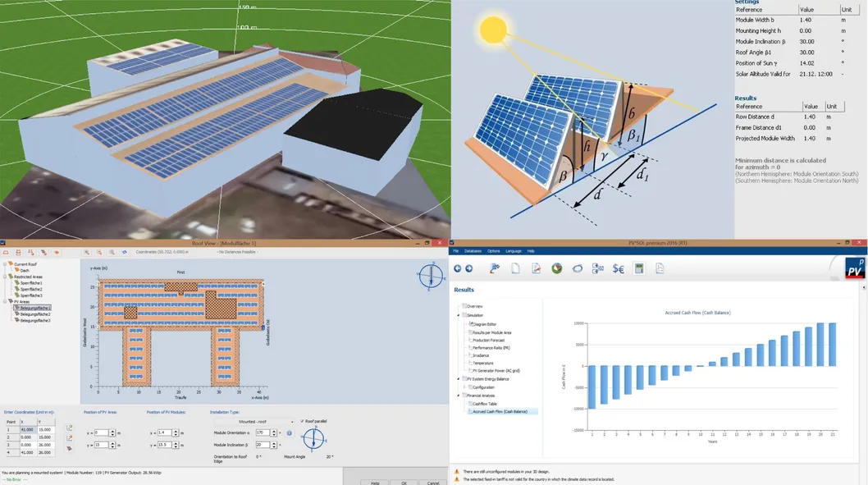Open the Options menu
This screenshot has height=485, width=868.
point(493,250)
